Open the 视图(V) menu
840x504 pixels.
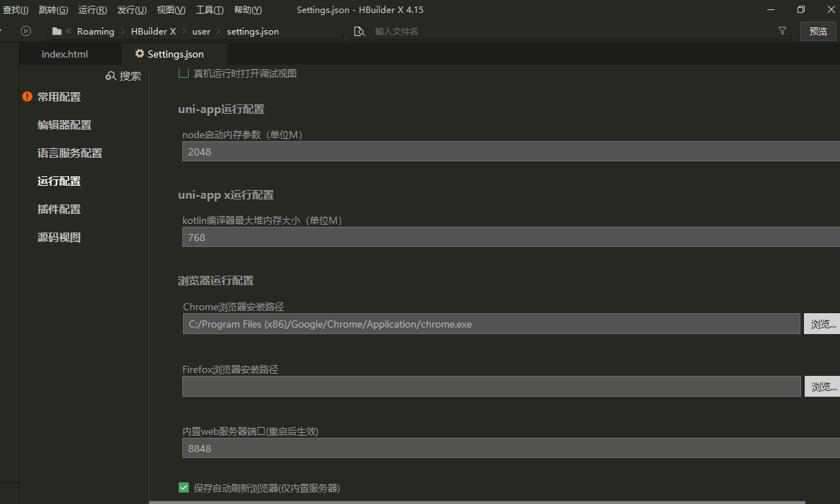pyautogui.click(x=171, y=9)
